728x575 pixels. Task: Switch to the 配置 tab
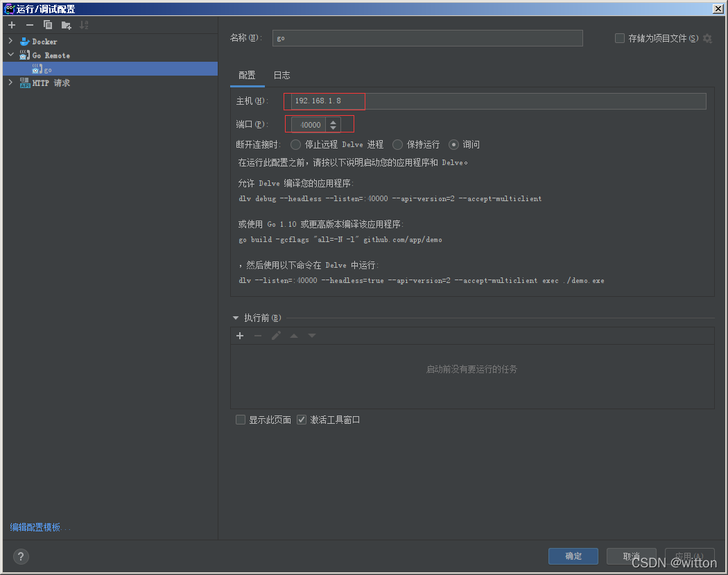[x=247, y=75]
